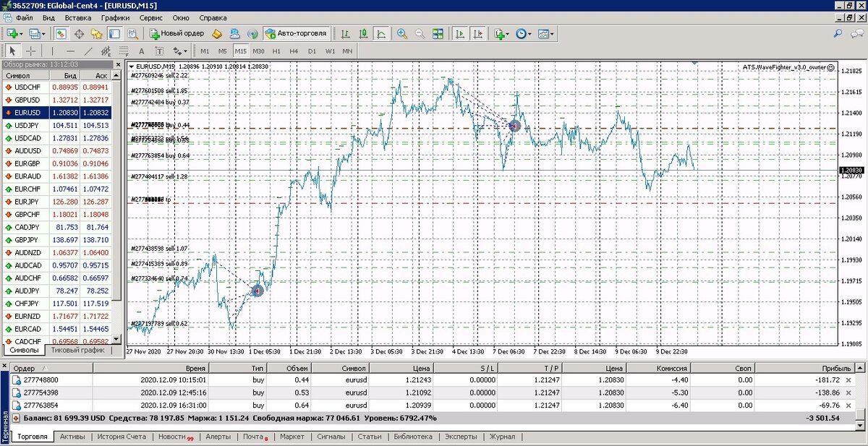Select the Text 'A' tool
This screenshot has height=446, width=868.
(141, 51)
